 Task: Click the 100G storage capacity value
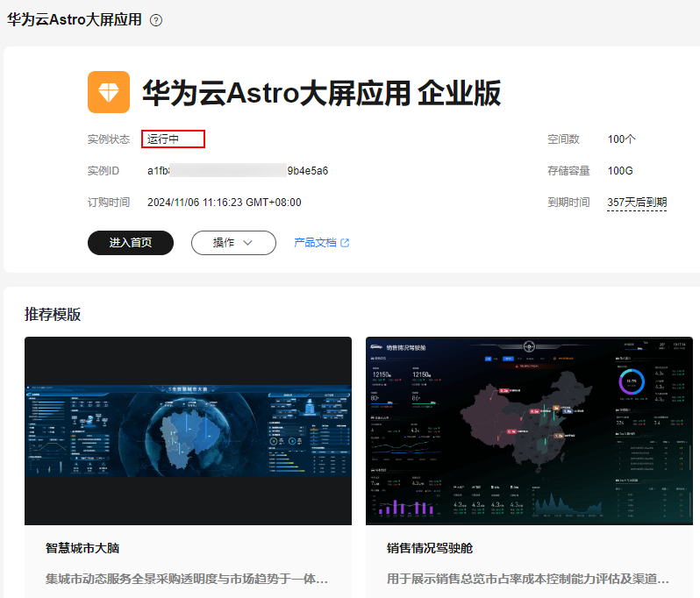coord(620,171)
